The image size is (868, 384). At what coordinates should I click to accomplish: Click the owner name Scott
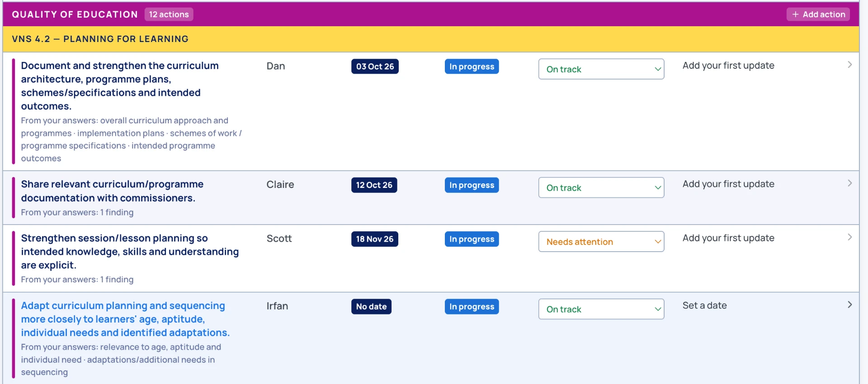279,239
